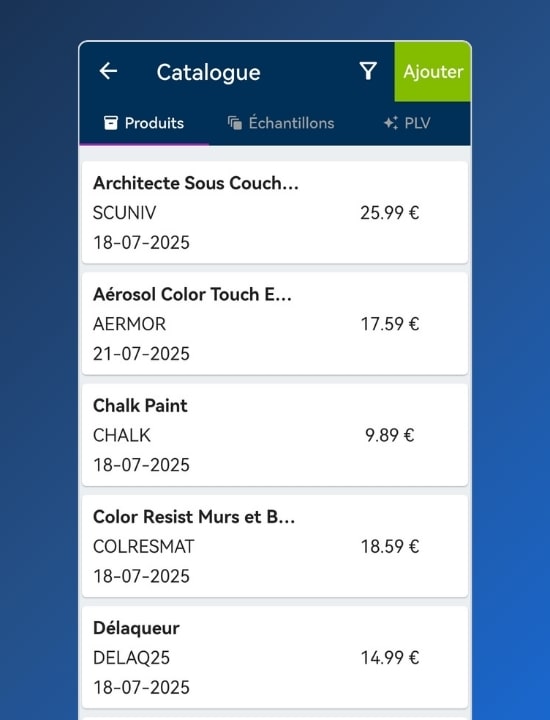Click the Ajouter button
Image resolution: width=550 pixels, height=720 pixels.
pos(432,72)
